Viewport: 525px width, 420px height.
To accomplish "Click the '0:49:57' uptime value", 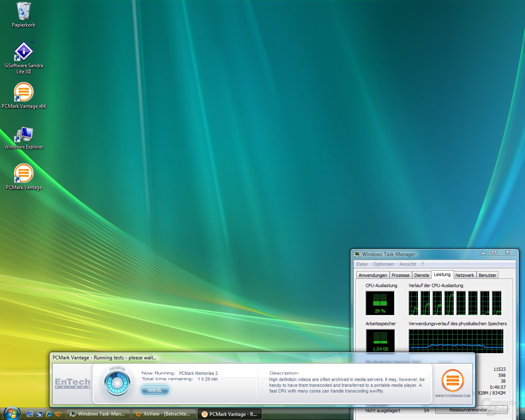I will click(x=498, y=387).
